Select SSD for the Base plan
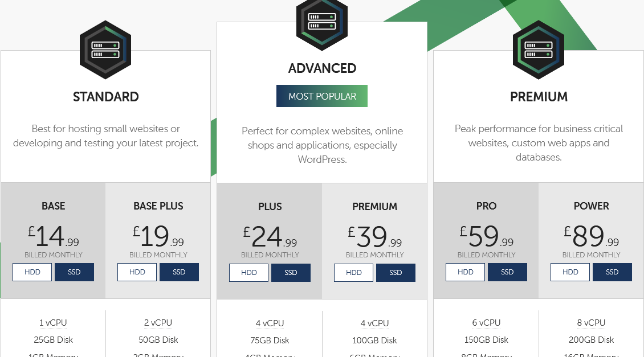 (x=74, y=272)
